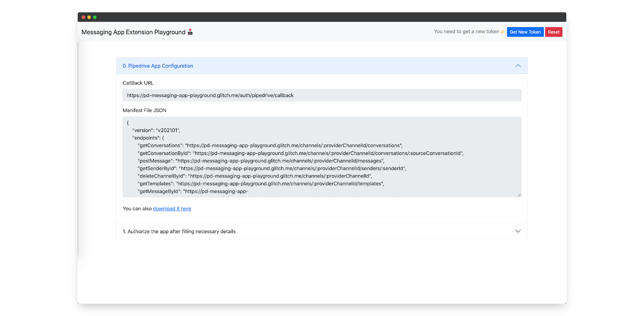The height and width of the screenshot is (316, 644).
Task: Select the Pipedrive App Configuration header
Action: click(x=158, y=66)
